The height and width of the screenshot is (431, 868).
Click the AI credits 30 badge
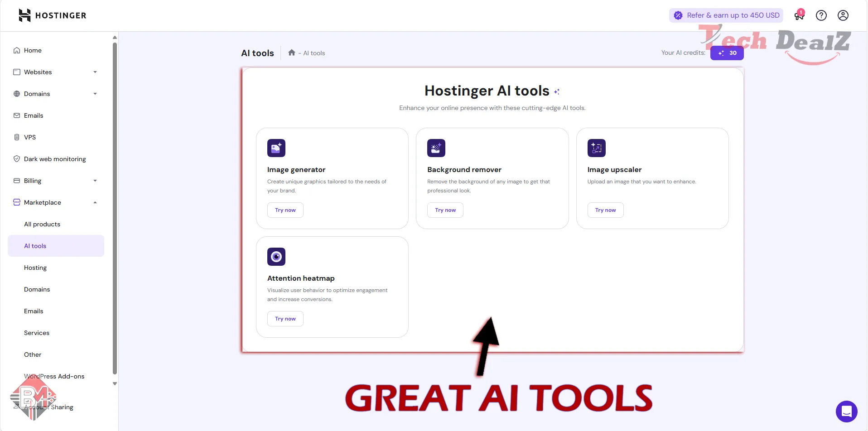click(x=727, y=53)
